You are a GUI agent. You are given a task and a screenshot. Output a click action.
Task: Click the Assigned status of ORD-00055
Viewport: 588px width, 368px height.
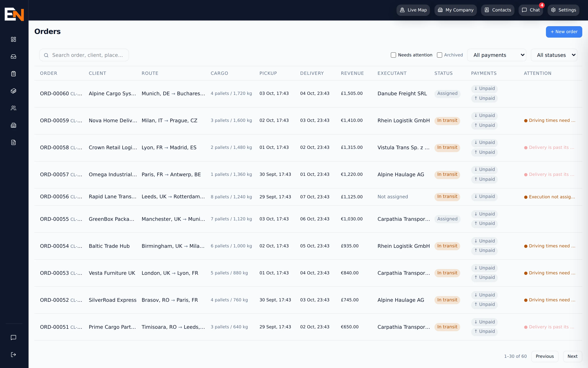[447, 219]
